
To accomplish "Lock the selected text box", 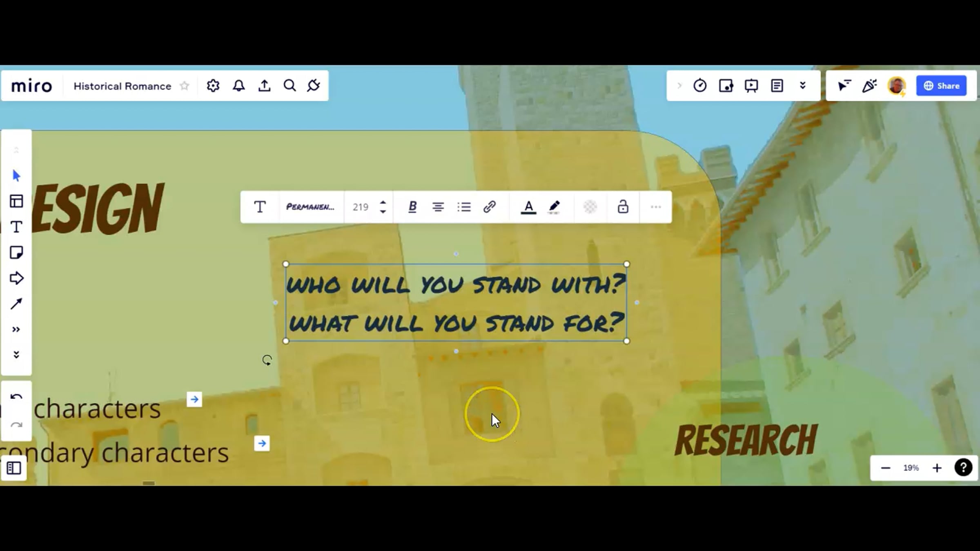I will click(623, 207).
